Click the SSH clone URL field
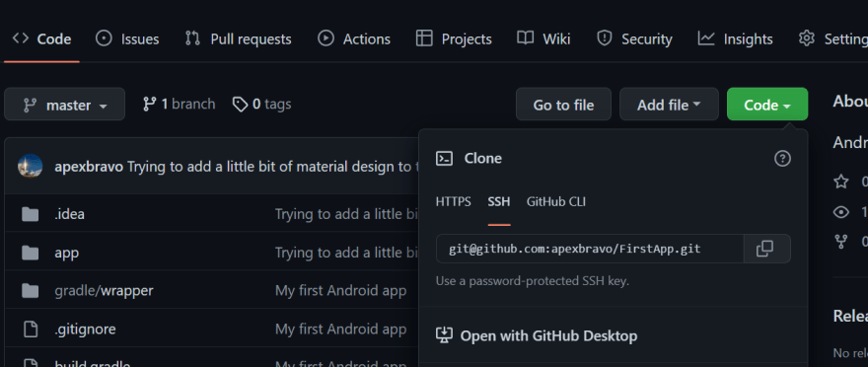Image resolution: width=868 pixels, height=367 pixels. pyautogui.click(x=590, y=249)
